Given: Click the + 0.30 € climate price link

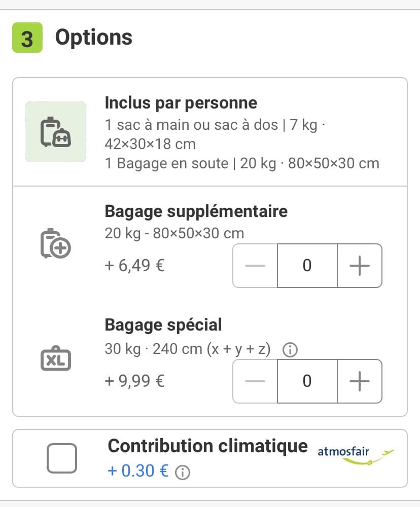Looking at the screenshot, I should tap(138, 471).
